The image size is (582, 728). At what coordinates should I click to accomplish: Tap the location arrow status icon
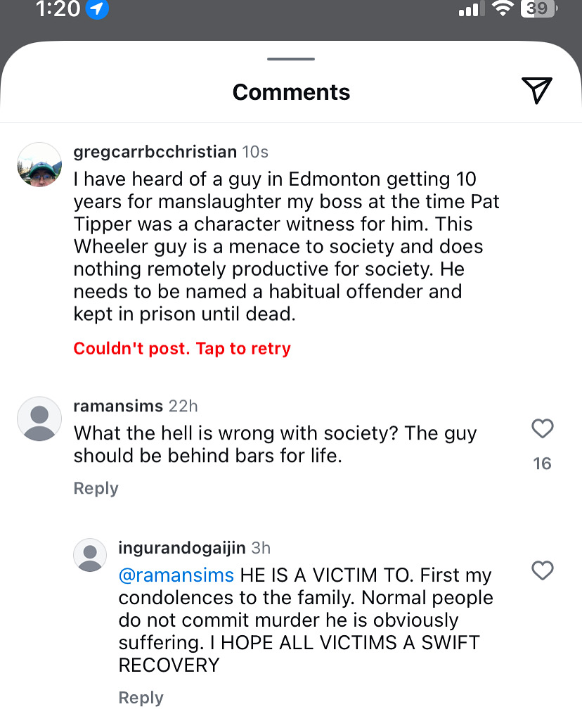(x=97, y=9)
